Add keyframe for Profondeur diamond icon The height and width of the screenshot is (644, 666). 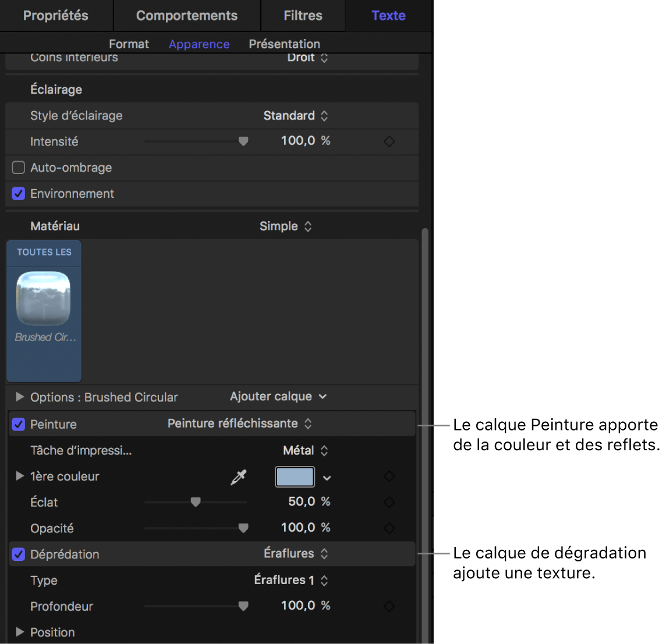point(389,606)
